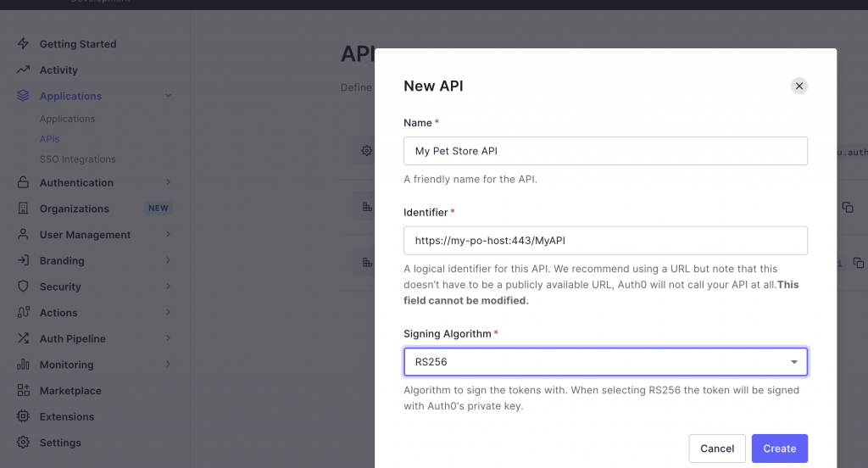Viewport: 868px width, 468px height.
Task: Click building icon on second API row
Action: click(x=367, y=207)
